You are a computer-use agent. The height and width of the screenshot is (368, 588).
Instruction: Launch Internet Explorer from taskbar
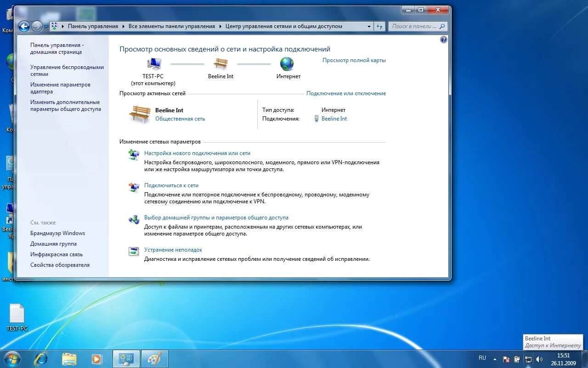coord(41,359)
